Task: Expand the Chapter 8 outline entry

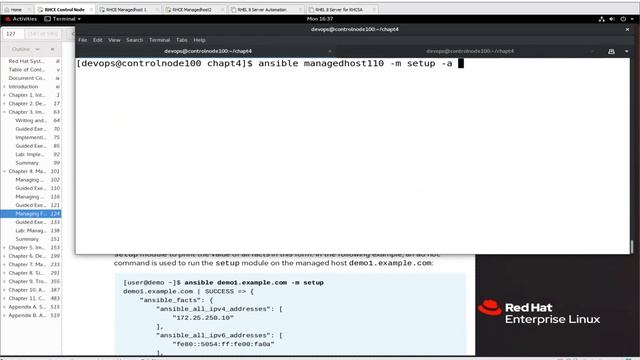Action: coord(4,273)
